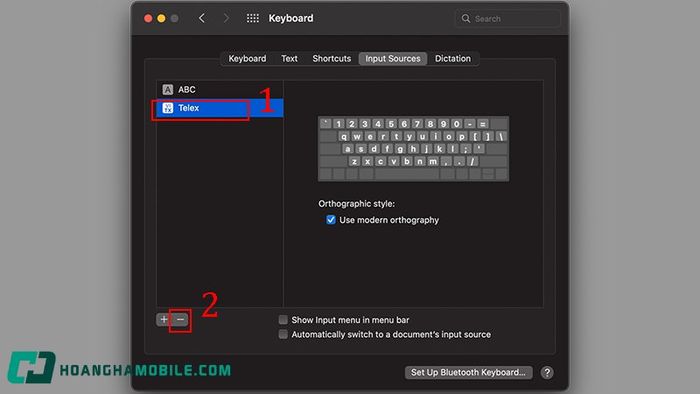Screen dimensions: 700x394
Task: Click the search magnifier icon
Action: [466, 19]
